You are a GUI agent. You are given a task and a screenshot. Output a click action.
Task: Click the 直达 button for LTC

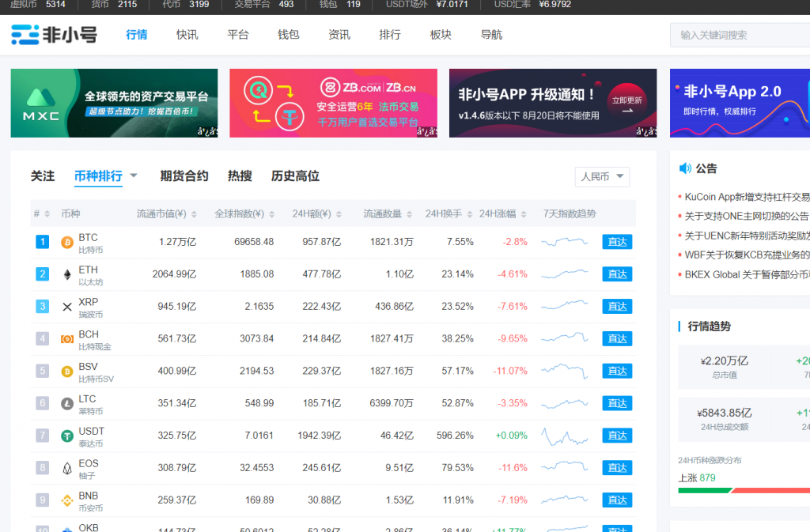617,403
